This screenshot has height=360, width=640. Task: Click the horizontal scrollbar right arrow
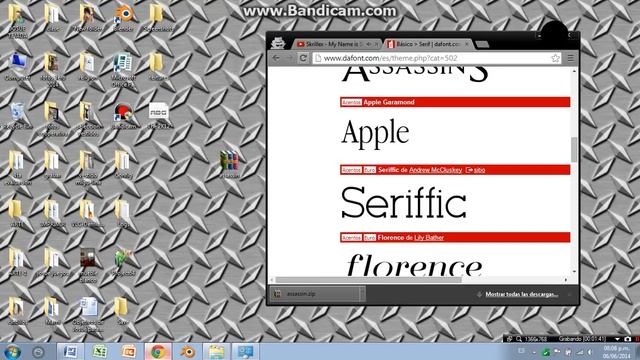(x=566, y=280)
